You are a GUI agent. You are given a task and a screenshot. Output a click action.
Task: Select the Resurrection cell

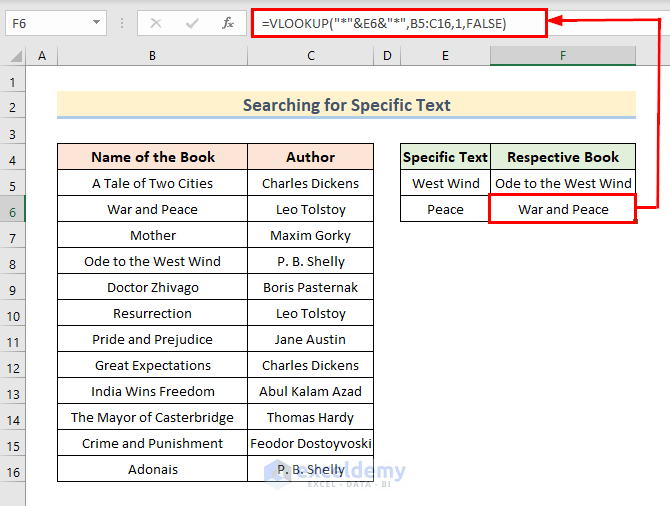(153, 313)
